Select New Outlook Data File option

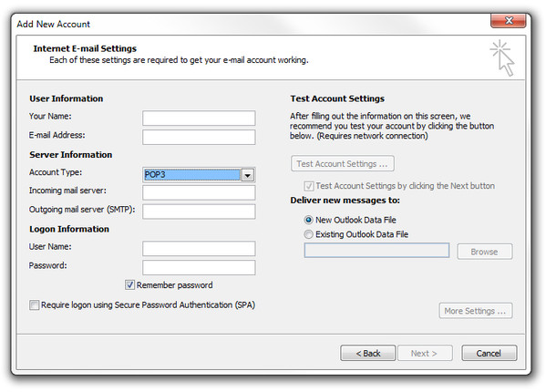308,220
